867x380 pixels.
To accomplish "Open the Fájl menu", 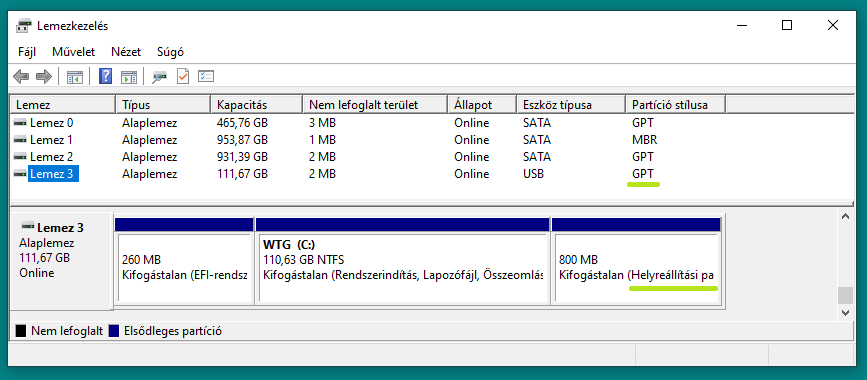I will pyautogui.click(x=27, y=52).
